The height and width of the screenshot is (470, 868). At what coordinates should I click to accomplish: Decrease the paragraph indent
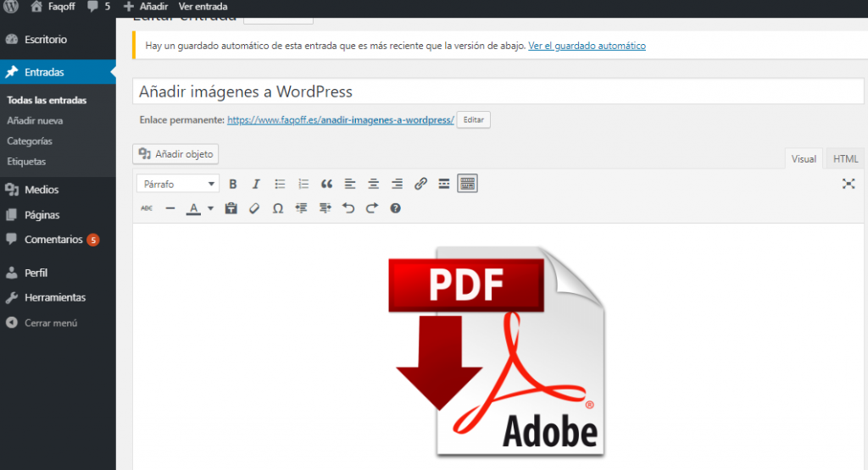(301, 208)
